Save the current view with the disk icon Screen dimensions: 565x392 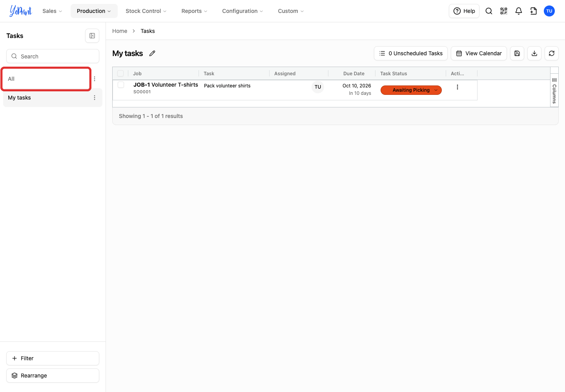pyautogui.click(x=517, y=53)
